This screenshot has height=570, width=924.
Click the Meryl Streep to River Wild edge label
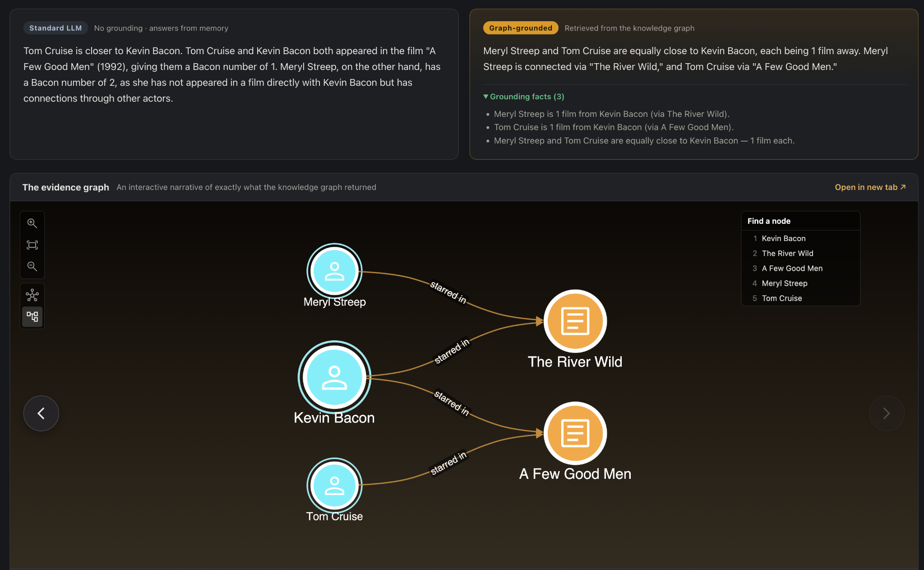click(448, 292)
